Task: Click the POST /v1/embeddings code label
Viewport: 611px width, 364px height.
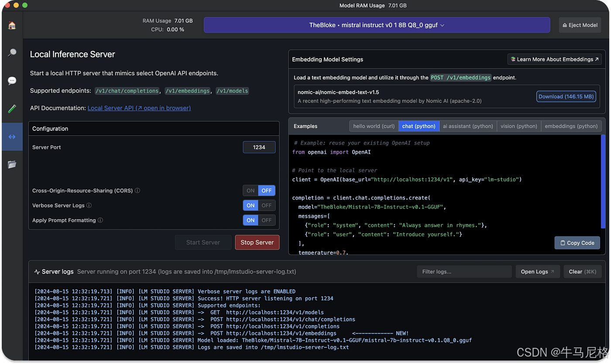Action: (x=461, y=78)
